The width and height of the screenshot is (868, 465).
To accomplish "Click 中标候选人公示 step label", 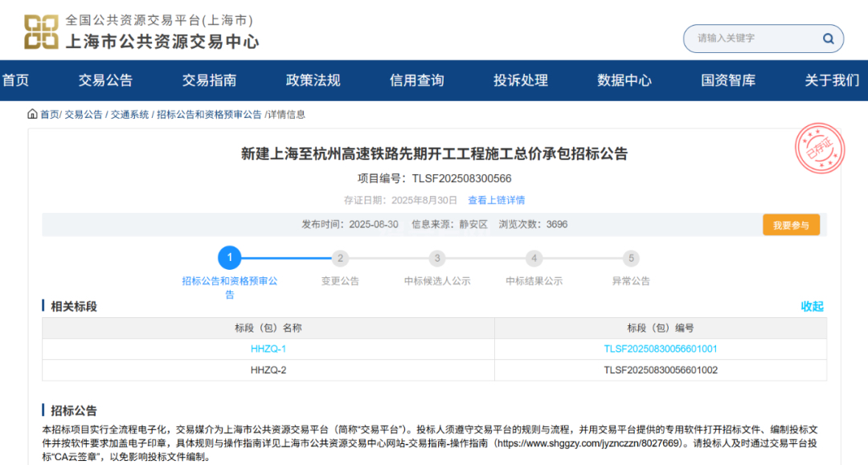I will 437,281.
